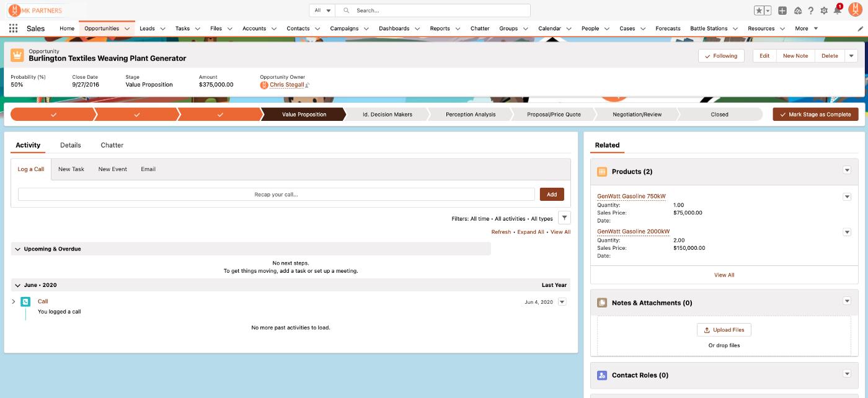
Task: Expand the Call activity entry details
Action: (x=14, y=302)
